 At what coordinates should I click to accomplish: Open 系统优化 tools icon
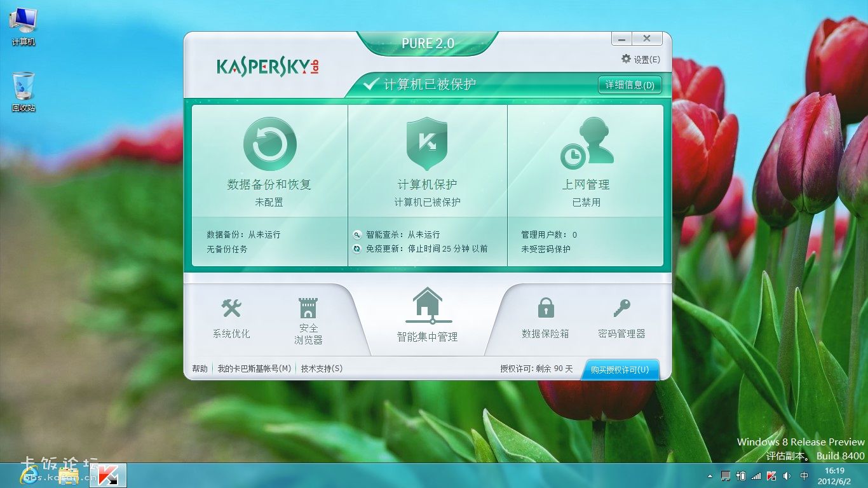coord(231,309)
